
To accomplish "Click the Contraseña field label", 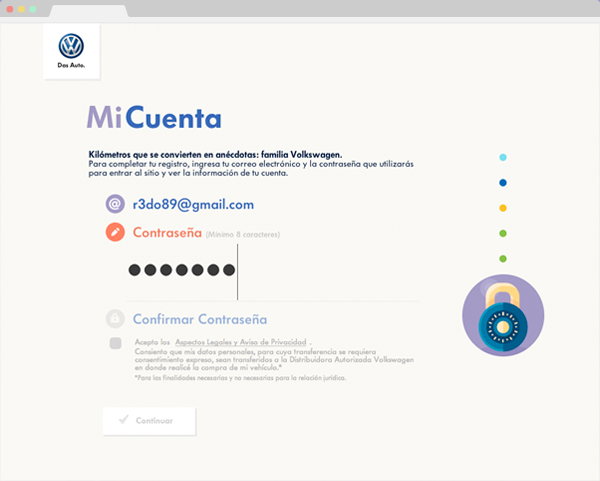I will click(166, 232).
